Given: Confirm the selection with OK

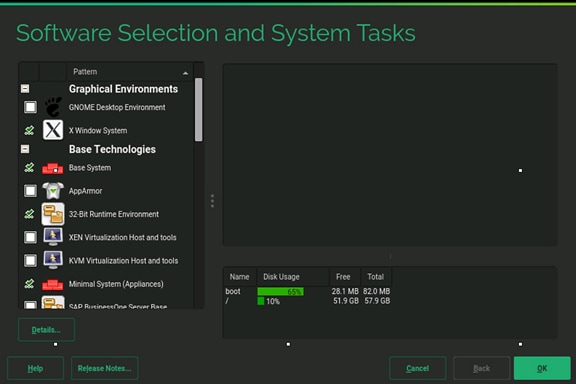Looking at the screenshot, I should coord(542,368).
